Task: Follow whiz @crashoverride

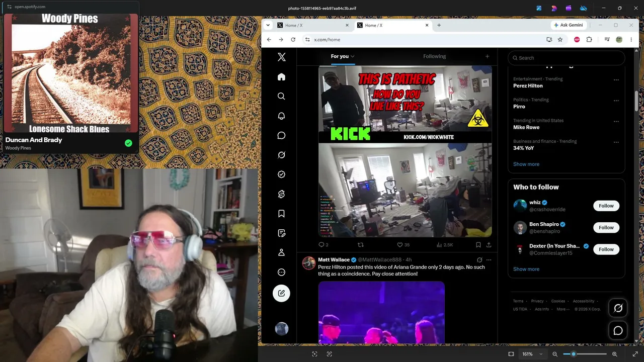Action: click(x=606, y=206)
